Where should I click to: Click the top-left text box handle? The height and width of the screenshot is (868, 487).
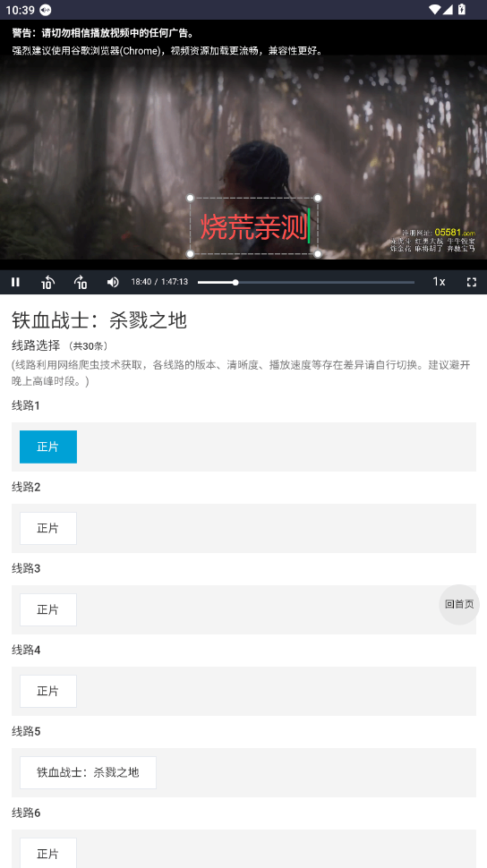coord(191,198)
